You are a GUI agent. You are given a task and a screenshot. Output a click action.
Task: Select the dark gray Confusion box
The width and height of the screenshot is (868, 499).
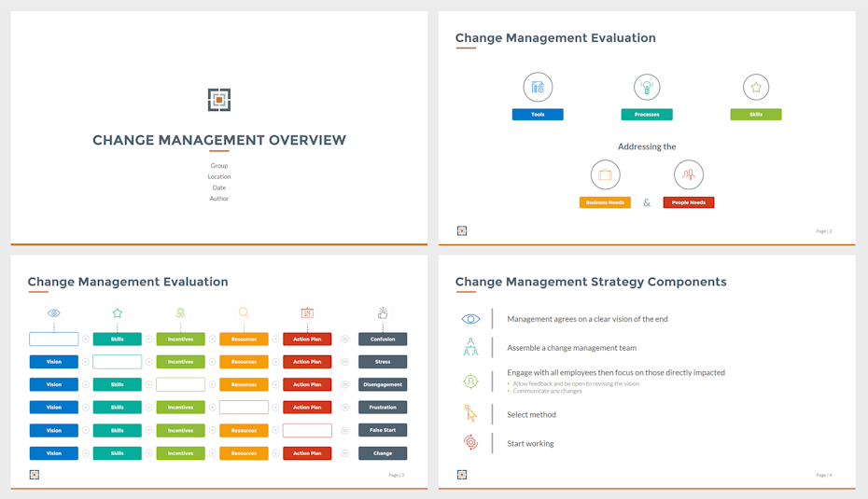(x=383, y=340)
